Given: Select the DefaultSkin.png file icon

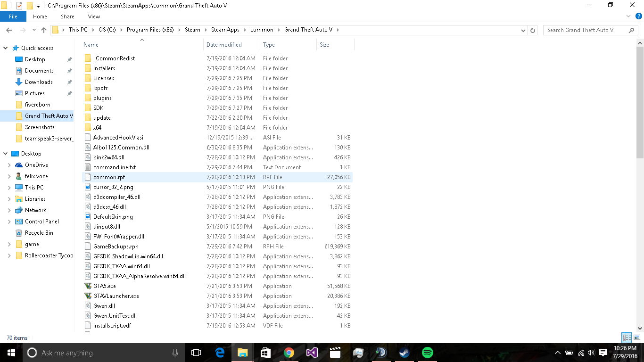Looking at the screenshot, I should 88,217.
